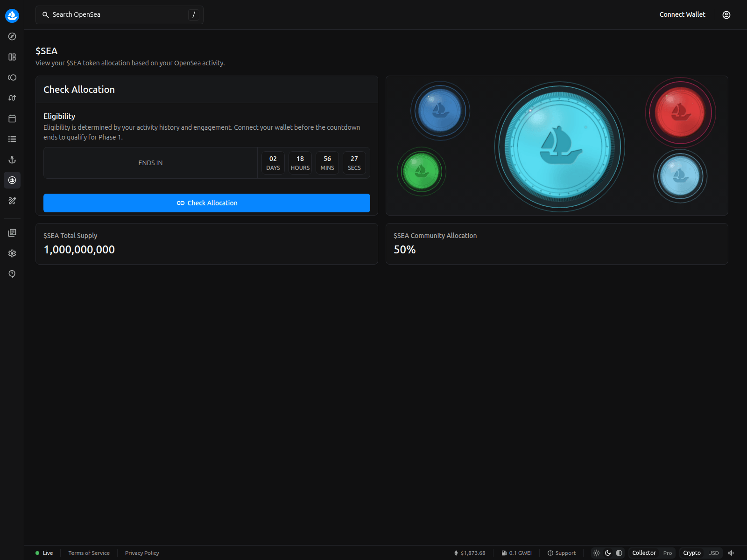This screenshot has width=747, height=560.
Task: Click the 18 HOURS countdown box
Action: (300, 163)
